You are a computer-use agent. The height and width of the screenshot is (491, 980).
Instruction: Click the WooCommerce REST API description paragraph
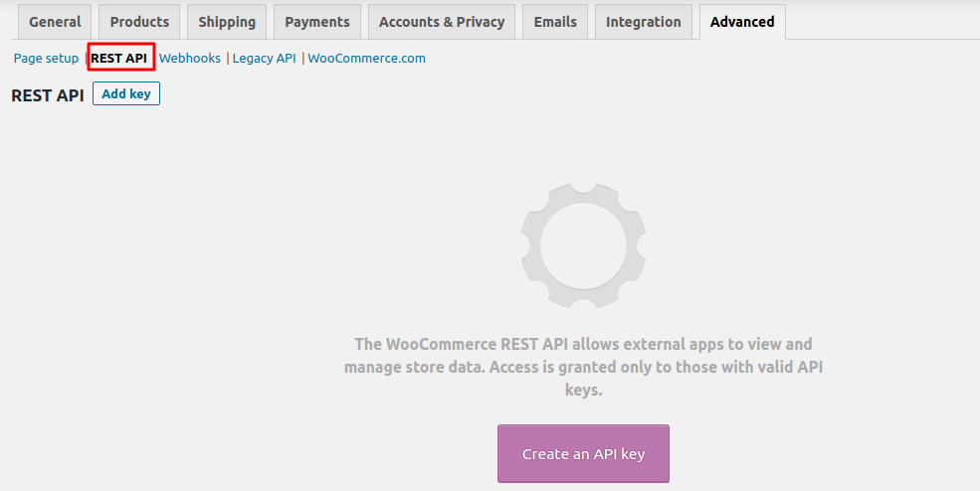(583, 367)
